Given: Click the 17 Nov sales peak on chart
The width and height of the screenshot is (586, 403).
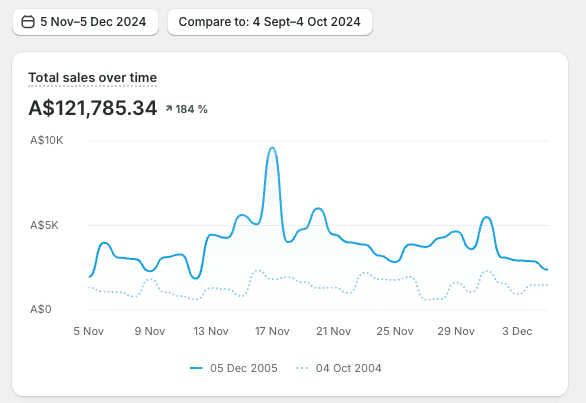Looking at the screenshot, I should click(272, 148).
